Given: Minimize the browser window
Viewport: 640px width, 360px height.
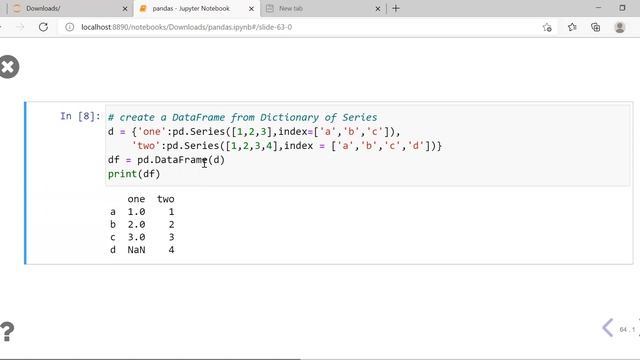Looking at the screenshot, I should tap(598, 8).
